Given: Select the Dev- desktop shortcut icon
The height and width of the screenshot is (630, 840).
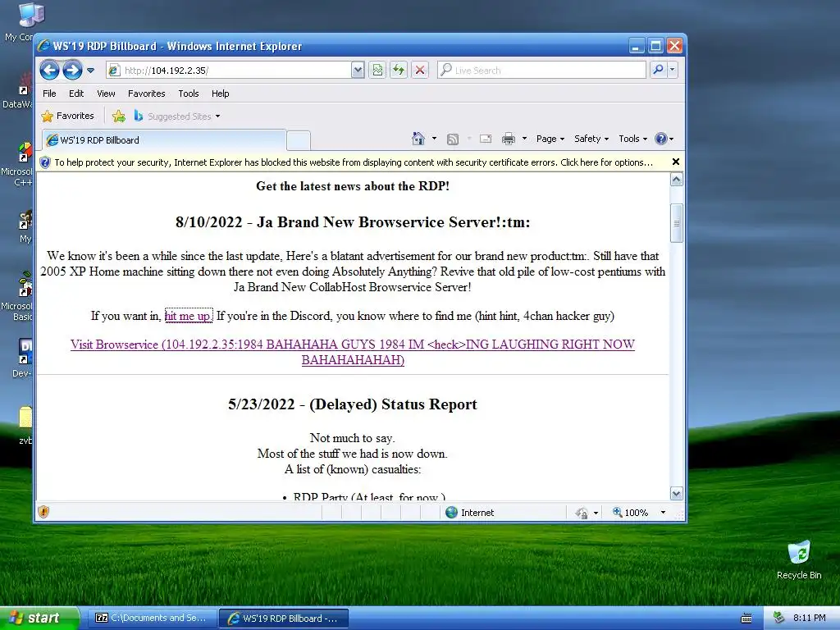Looking at the screenshot, I should 22,358.
